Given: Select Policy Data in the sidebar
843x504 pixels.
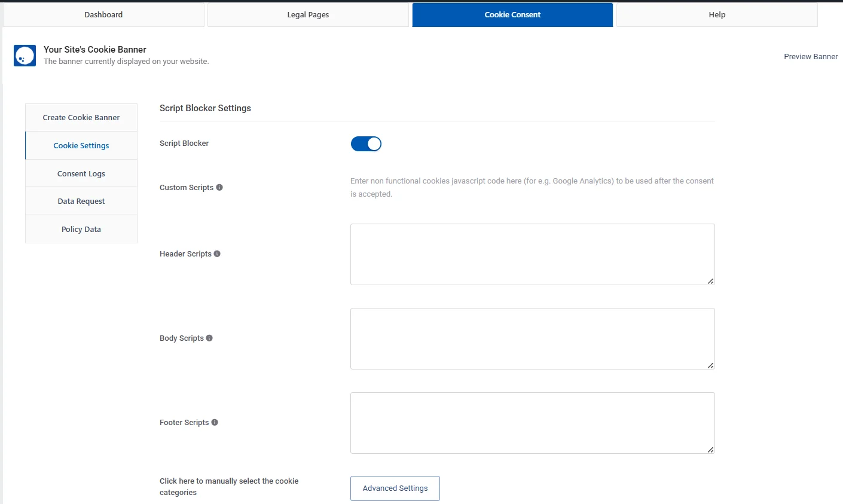Looking at the screenshot, I should (81, 229).
